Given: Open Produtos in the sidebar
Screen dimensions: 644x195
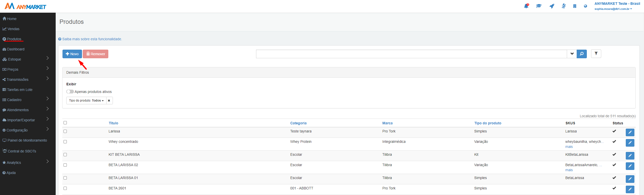Looking at the screenshot, I should point(12,39).
